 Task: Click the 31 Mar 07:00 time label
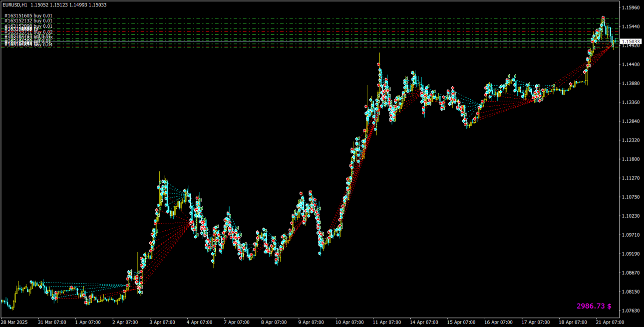(x=52, y=323)
